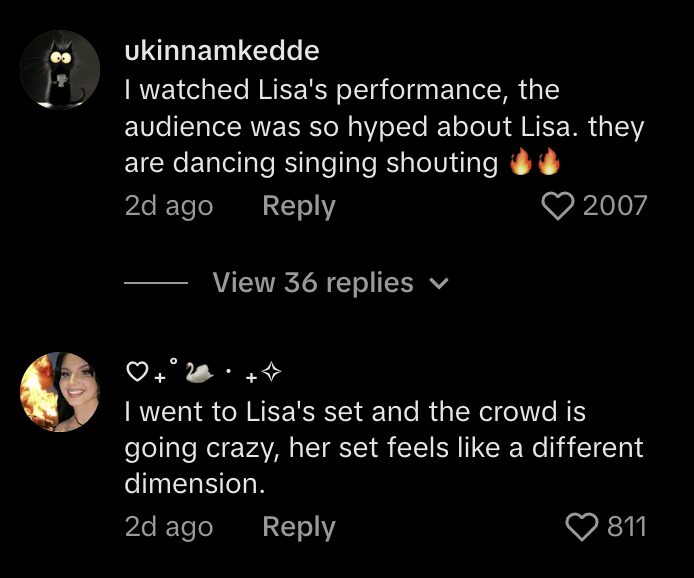
Task: Reply to the 'different dimension' comment
Action: [298, 526]
